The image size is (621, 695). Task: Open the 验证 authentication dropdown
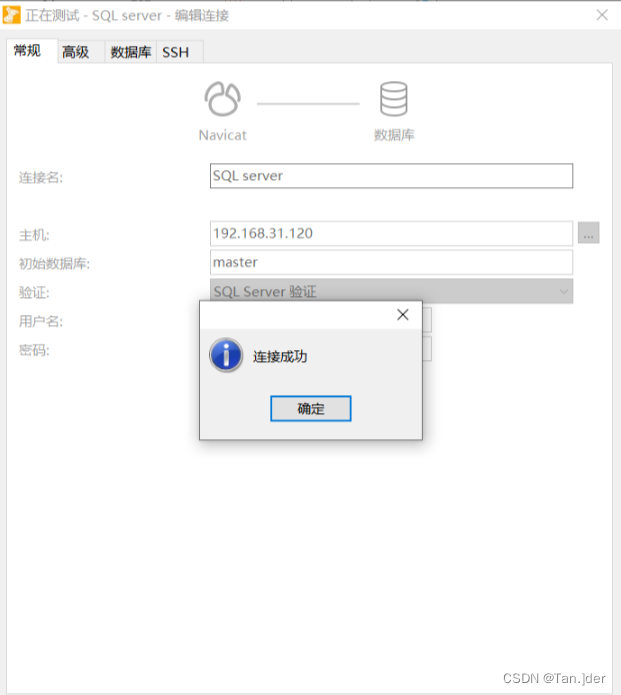click(391, 291)
